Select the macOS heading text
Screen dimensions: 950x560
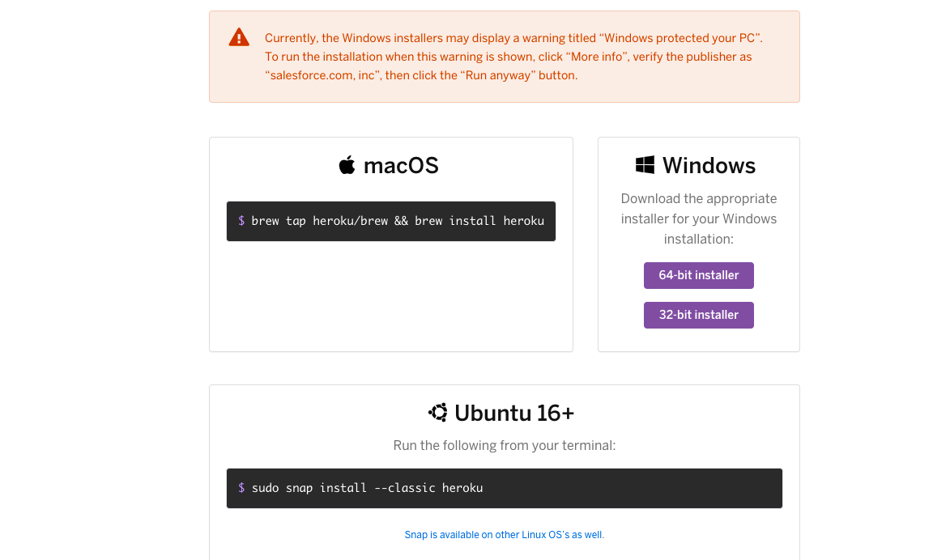click(x=403, y=165)
